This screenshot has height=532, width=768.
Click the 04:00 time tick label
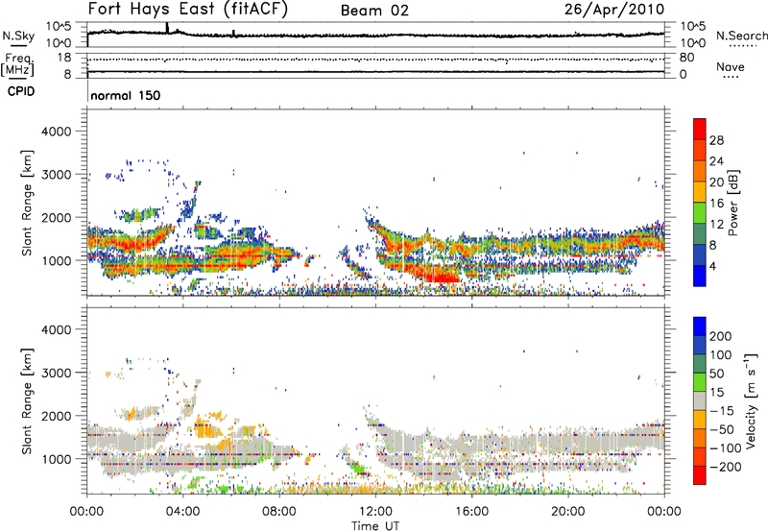coord(183,512)
